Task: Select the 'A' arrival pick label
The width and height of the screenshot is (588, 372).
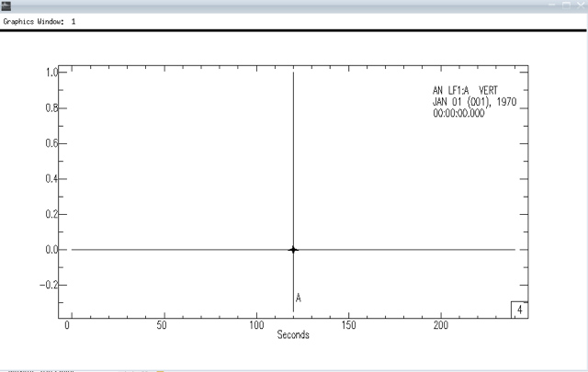Action: [299, 299]
